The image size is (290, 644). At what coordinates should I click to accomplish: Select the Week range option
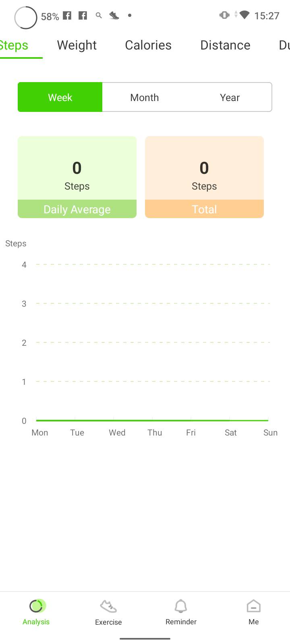tap(60, 97)
